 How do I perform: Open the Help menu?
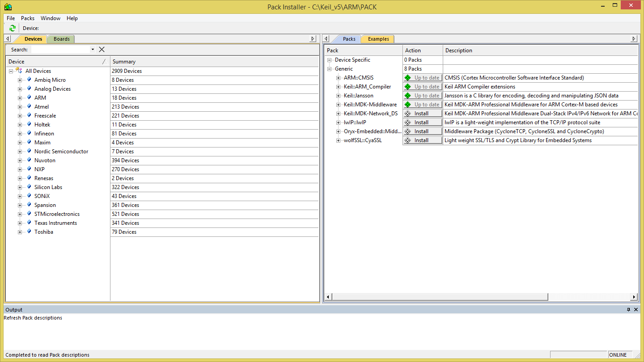[x=72, y=18]
